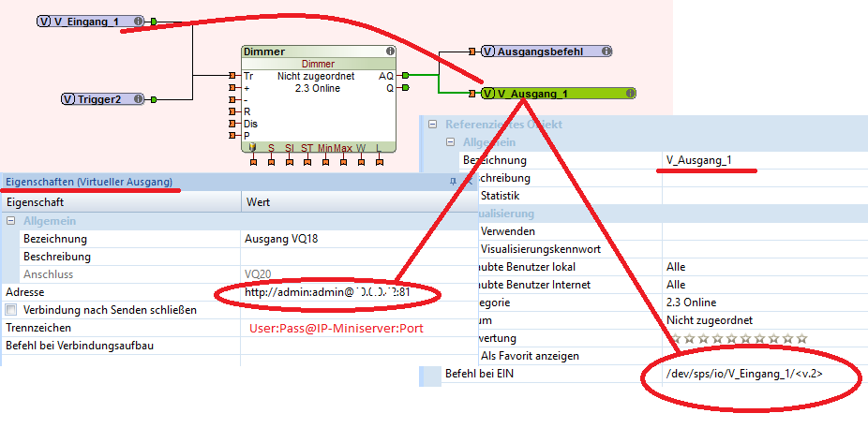Edit Bezeichnung value Ausgang VQ18
Image resolution: width=868 pixels, height=428 pixels.
click(x=357, y=240)
